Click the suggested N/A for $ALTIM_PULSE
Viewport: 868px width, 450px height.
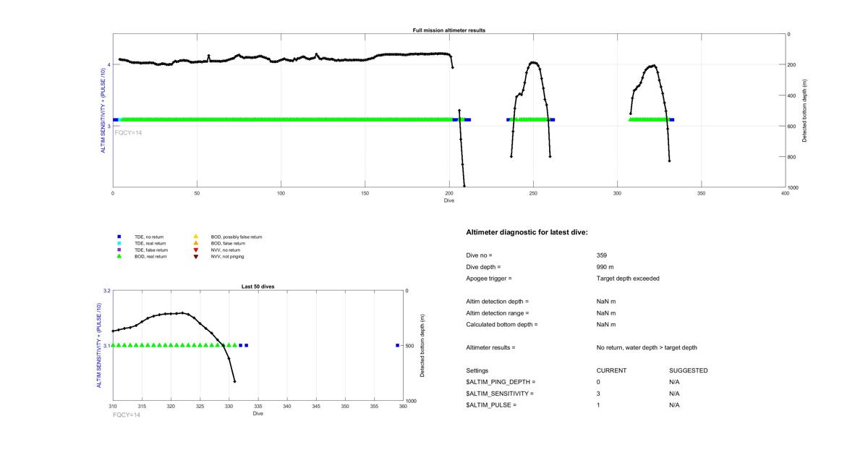(675, 405)
